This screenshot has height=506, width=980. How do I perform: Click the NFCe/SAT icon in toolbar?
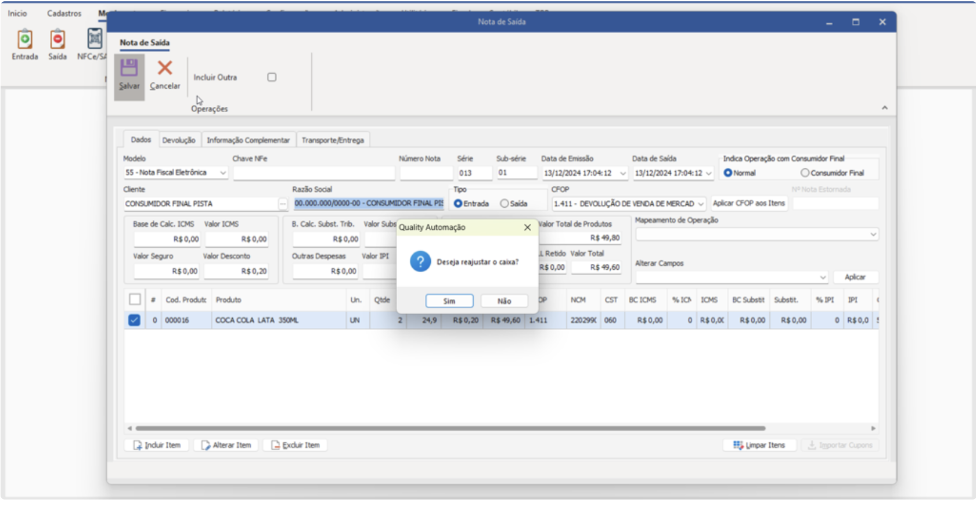point(94,39)
